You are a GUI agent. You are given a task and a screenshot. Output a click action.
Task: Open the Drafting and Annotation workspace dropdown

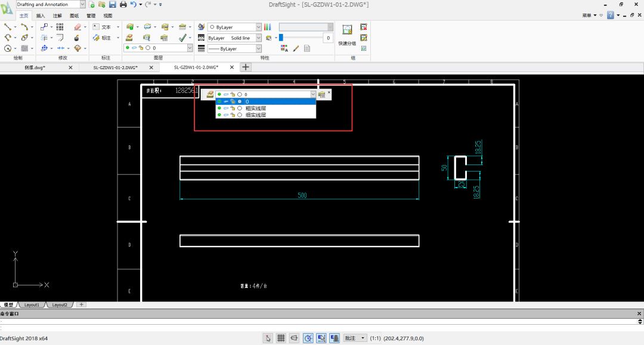click(82, 4)
